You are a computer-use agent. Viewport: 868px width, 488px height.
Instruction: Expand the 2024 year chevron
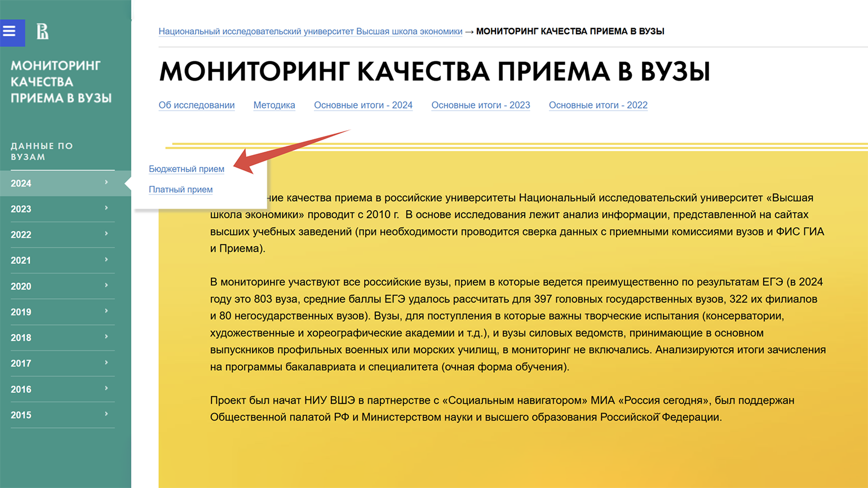(107, 183)
